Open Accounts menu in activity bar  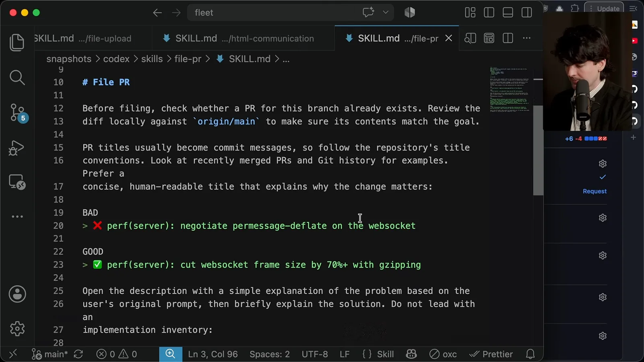point(17,294)
